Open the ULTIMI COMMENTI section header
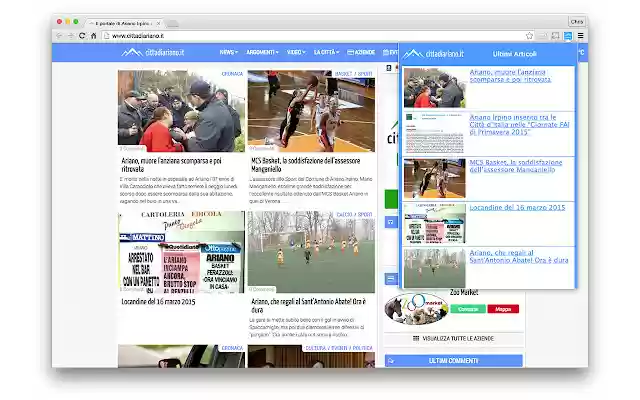The height and width of the screenshot is (400, 640). click(453, 361)
